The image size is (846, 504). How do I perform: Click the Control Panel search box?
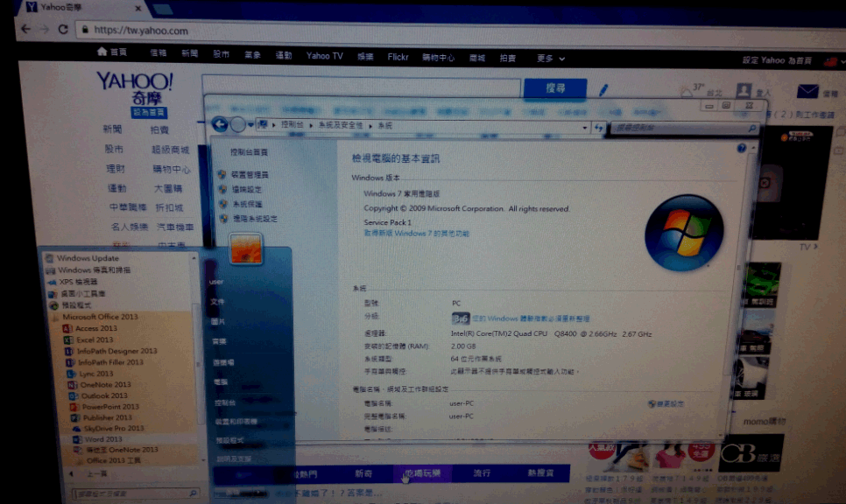click(x=684, y=129)
